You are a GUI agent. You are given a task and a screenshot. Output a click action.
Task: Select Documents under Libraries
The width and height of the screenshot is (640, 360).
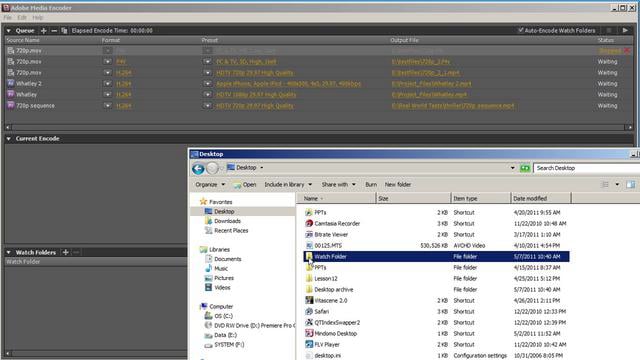[x=227, y=259]
